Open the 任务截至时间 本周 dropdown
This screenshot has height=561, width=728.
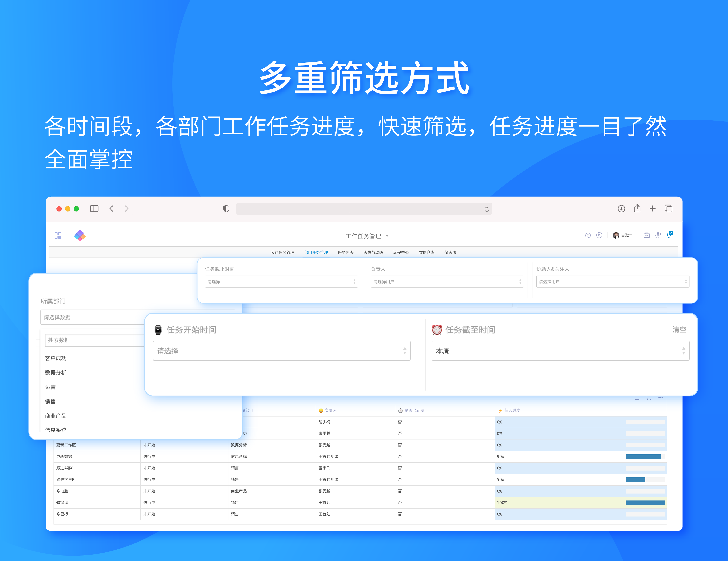560,351
